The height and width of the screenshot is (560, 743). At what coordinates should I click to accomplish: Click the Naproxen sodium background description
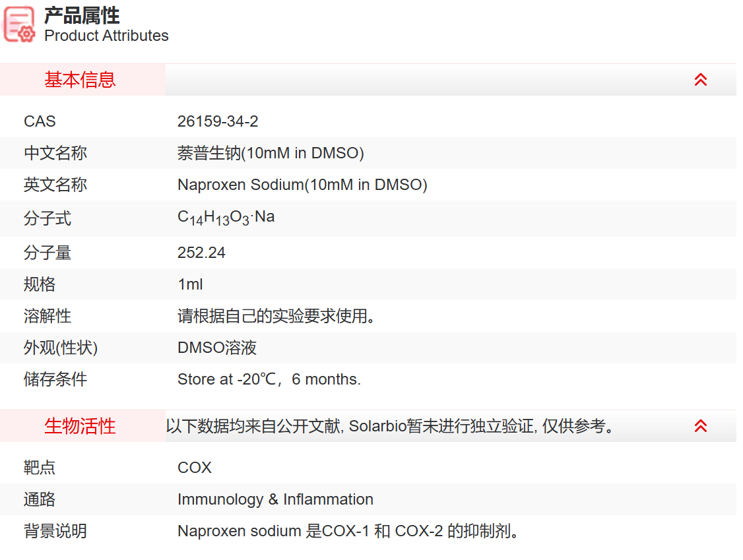click(350, 531)
